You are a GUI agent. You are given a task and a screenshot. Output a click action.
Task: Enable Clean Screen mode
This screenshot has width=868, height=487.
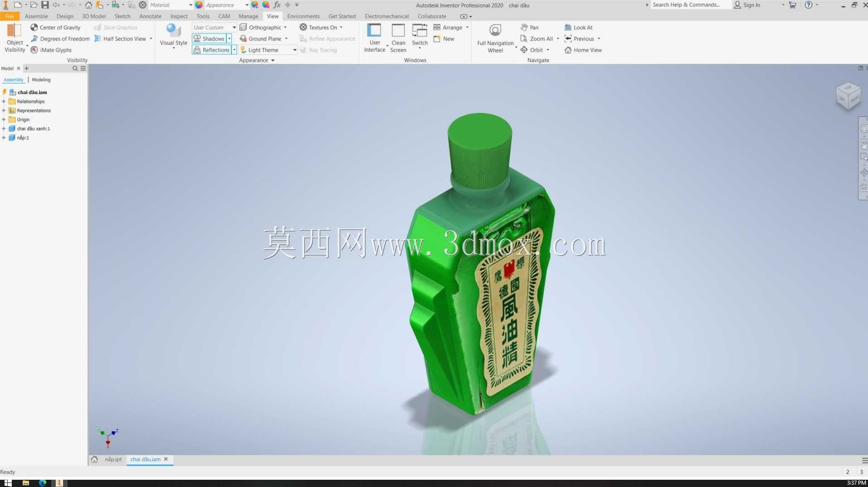click(x=398, y=38)
